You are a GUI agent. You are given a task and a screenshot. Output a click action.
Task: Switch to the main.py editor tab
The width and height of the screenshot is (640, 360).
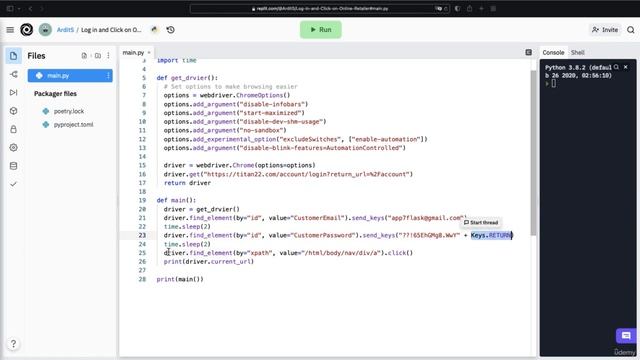tap(133, 53)
